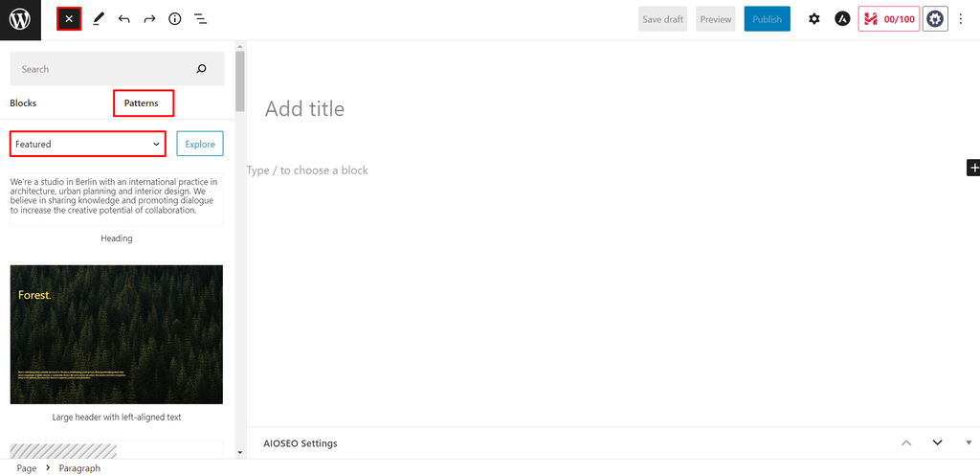Open the List View outline
Image resolution: width=980 pixels, height=475 pixels.
[201, 19]
